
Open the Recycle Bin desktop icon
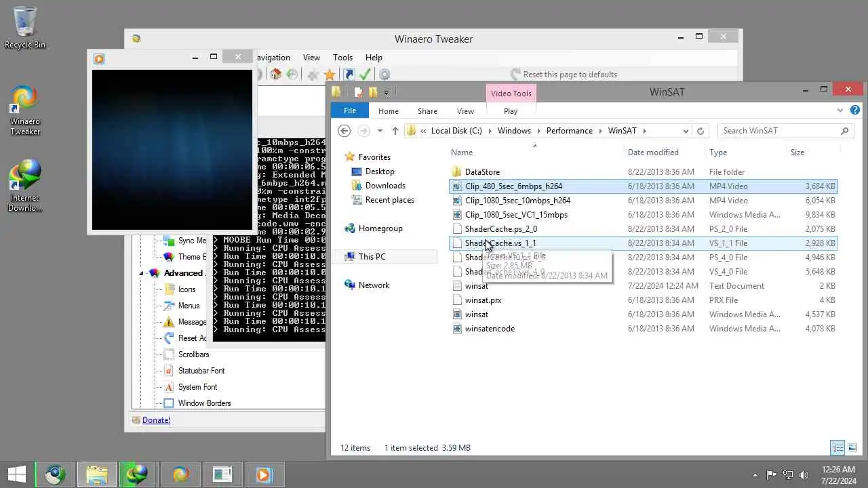tap(25, 28)
